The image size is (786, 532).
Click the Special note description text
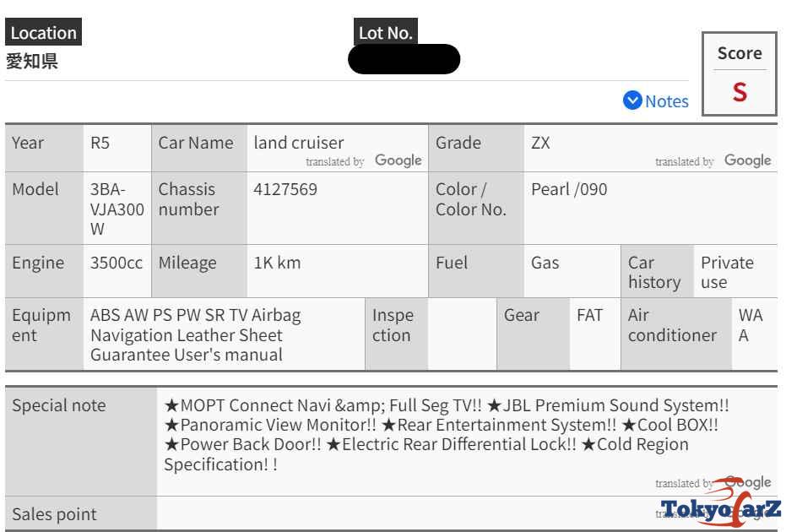click(x=446, y=434)
